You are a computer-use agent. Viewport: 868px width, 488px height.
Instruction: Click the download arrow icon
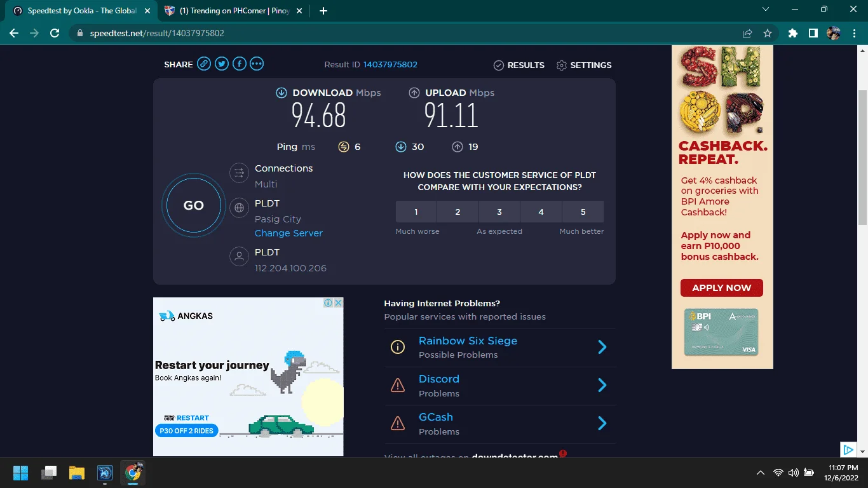click(281, 93)
